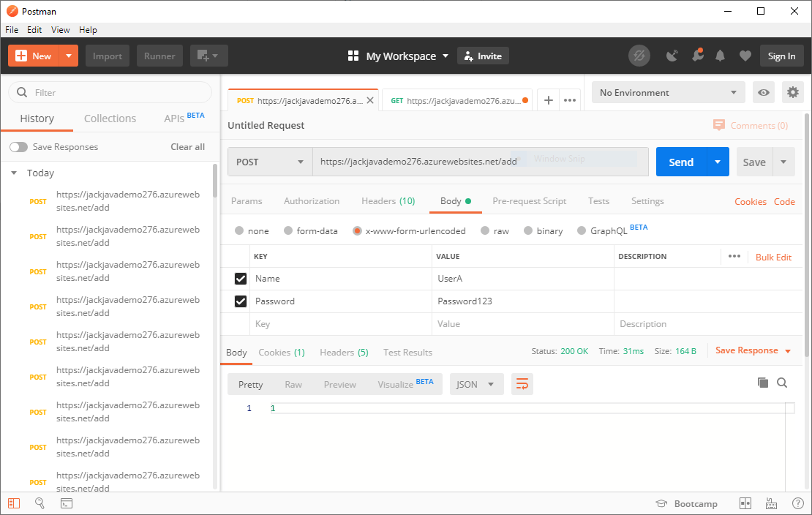Click the Comments speech bubble icon

[719, 125]
